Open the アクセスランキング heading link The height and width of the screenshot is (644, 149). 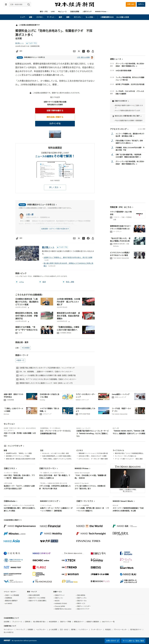point(119,129)
